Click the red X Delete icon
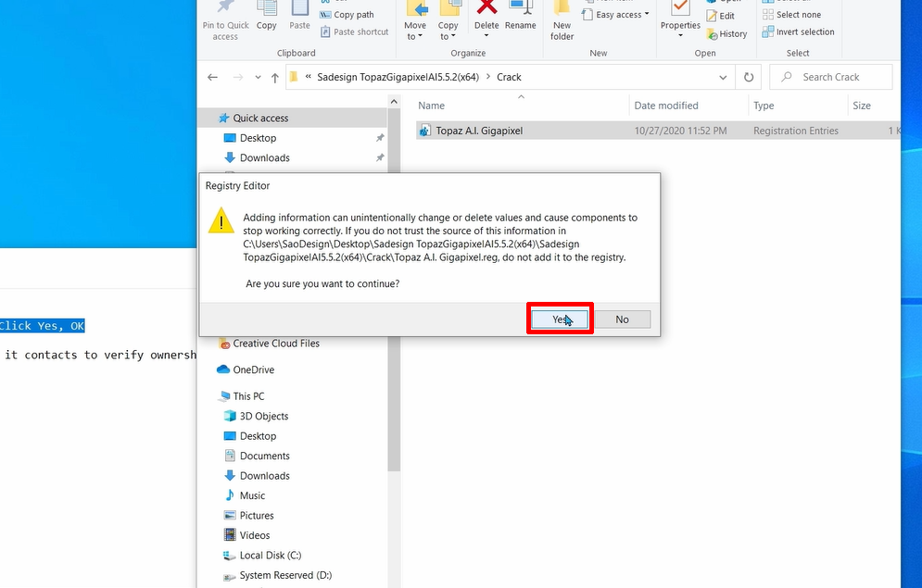The width and height of the screenshot is (922, 588). (x=486, y=7)
